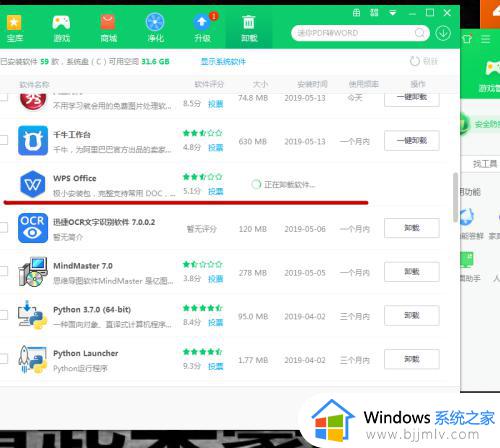Screen dimensions: 500x448
Task: Switch to the 净化 purify tab
Action: [155, 29]
